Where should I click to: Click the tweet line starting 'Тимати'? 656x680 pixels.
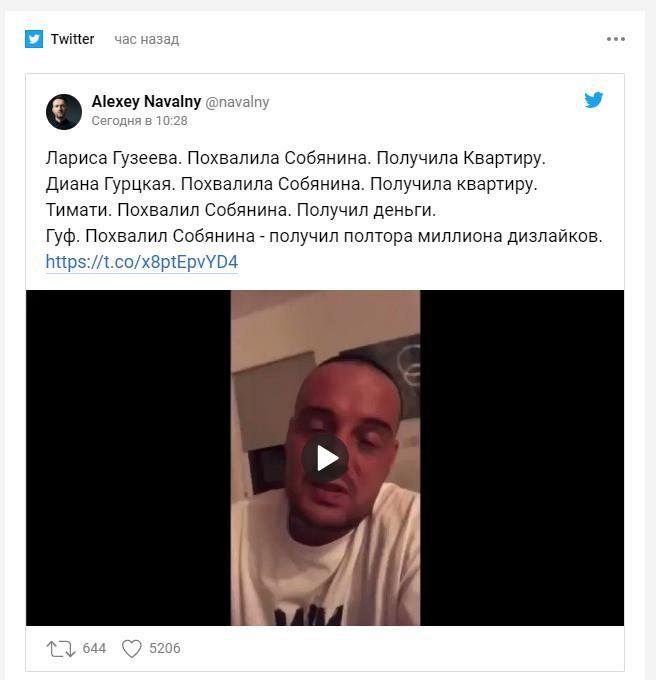pyautogui.click(x=241, y=210)
